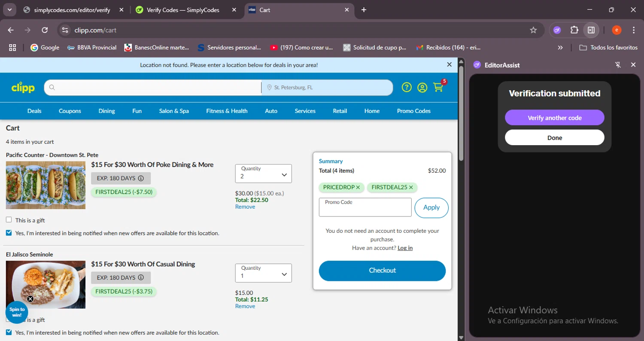Screen dimensions: 644x341
Task: Open the Chrome three-dot menu
Action: [634, 30]
